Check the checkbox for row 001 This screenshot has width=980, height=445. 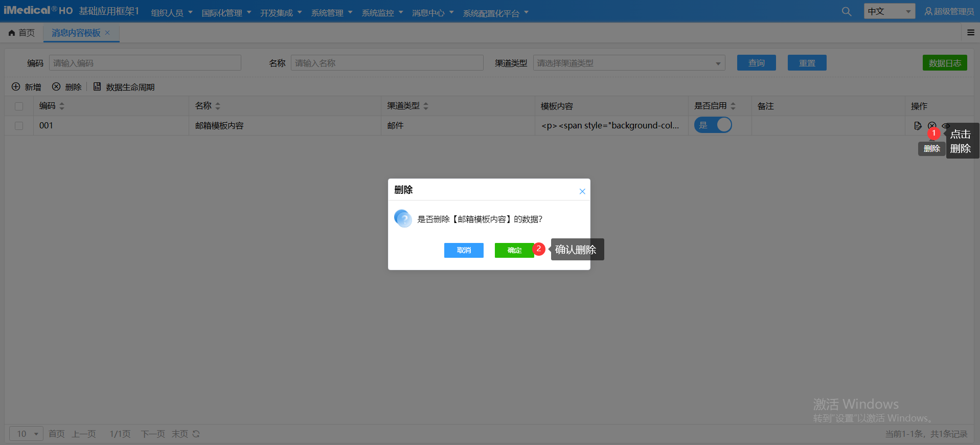coord(19,126)
